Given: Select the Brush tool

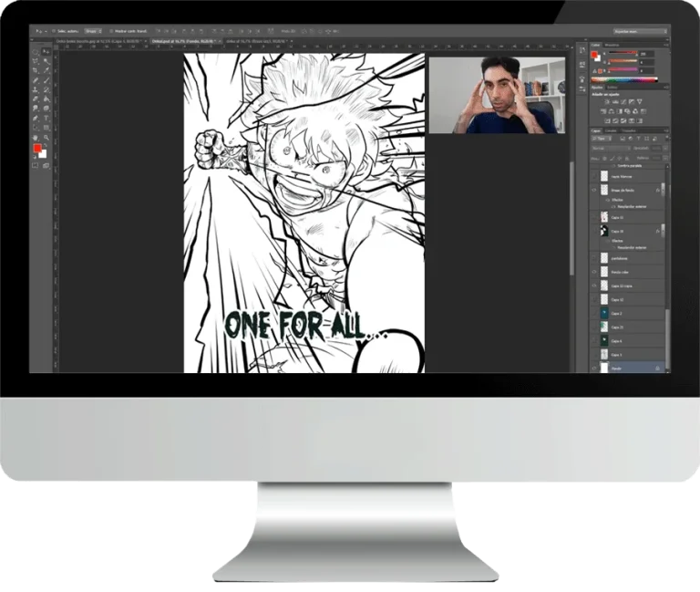Looking at the screenshot, I should pos(46,80).
